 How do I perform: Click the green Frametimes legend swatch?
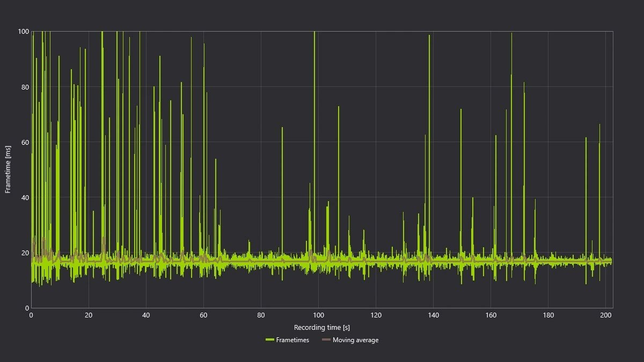(x=269, y=340)
